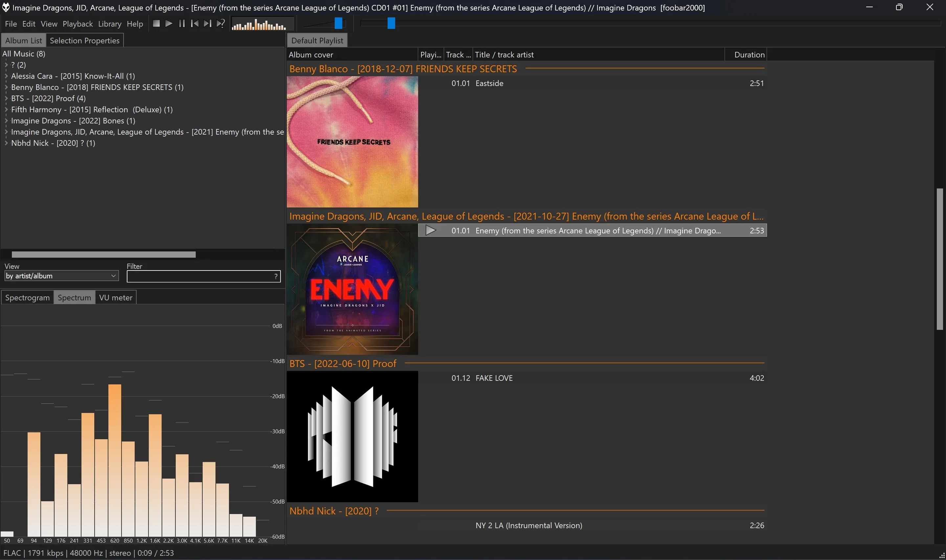Click inside the Filter text field

pyautogui.click(x=200, y=276)
